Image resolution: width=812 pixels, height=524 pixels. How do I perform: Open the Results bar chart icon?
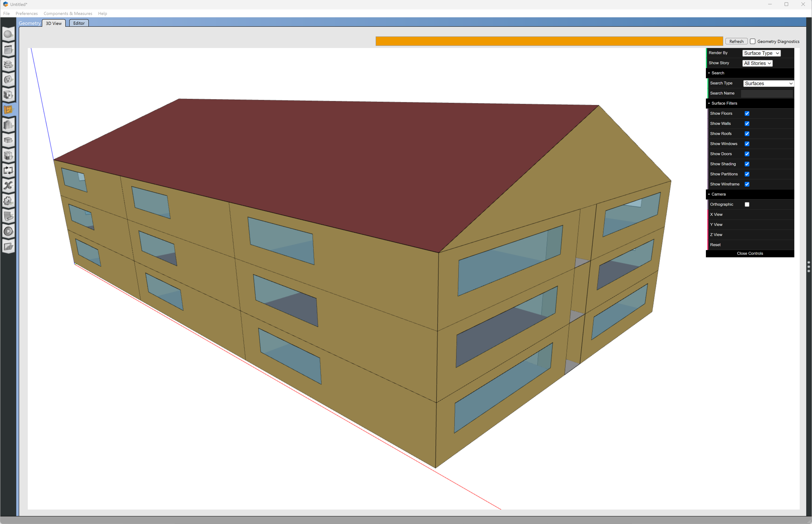(x=8, y=246)
